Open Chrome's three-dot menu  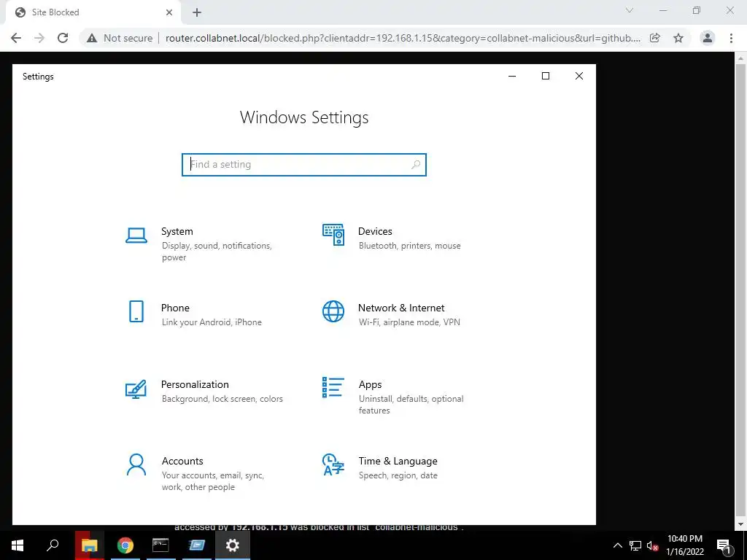coord(731,38)
